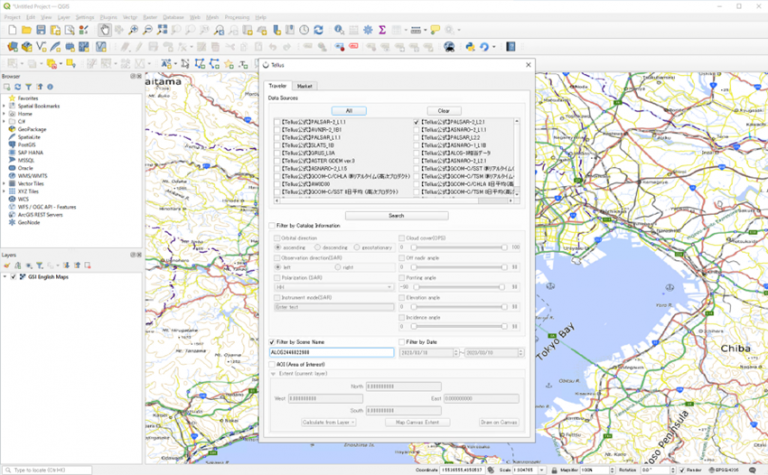Image resolution: width=768 pixels, height=475 pixels.
Task: Remove selected layer in Layers panel
Action: (x=88, y=265)
